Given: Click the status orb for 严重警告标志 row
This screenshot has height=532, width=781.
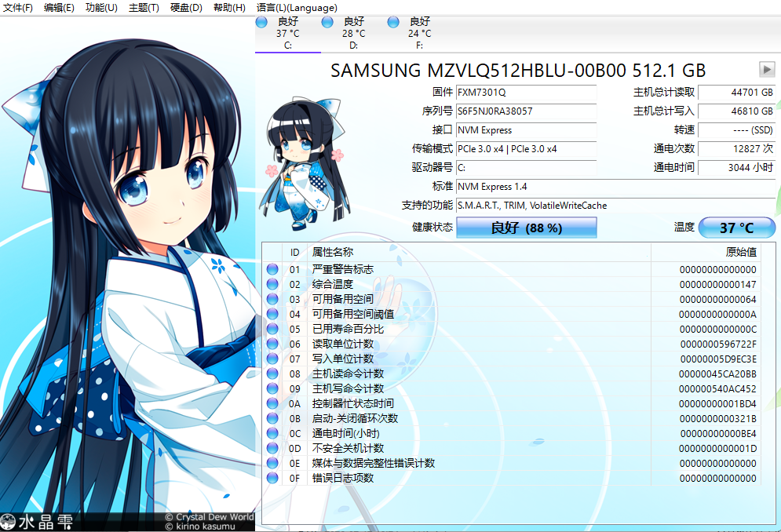Looking at the screenshot, I should 272,269.
